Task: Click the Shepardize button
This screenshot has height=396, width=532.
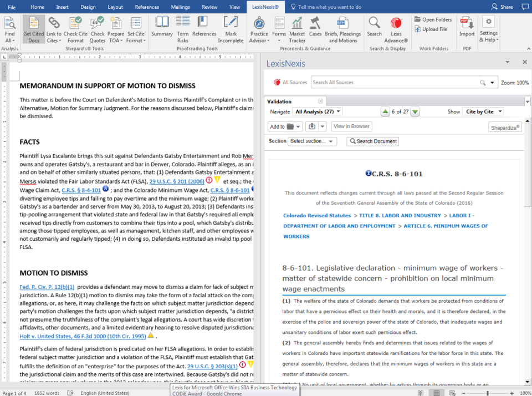Action: [505, 128]
